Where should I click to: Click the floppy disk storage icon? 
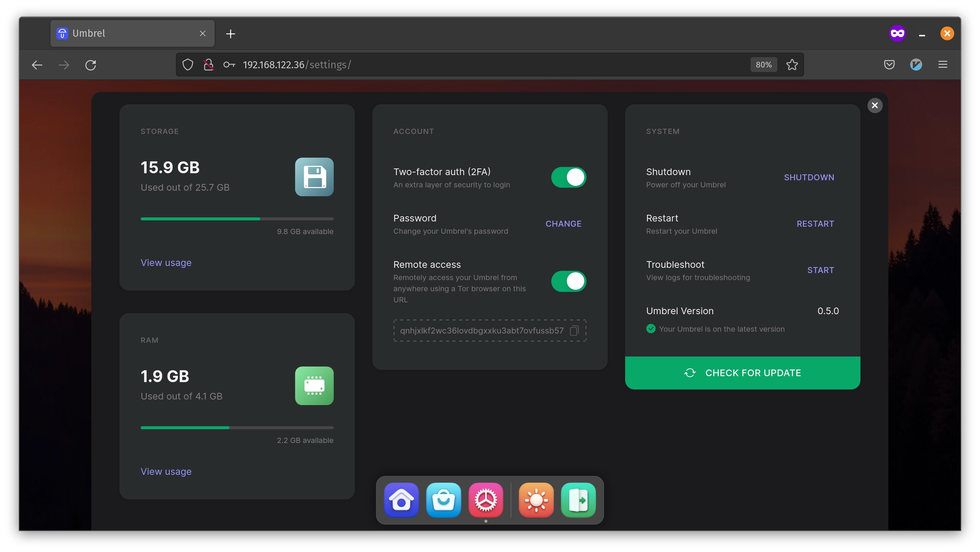coord(314,177)
